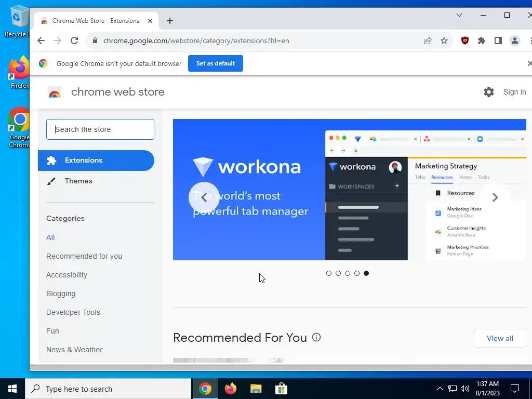This screenshot has height=399, width=532.
Task: Select the first carousel dot
Action: tap(329, 273)
